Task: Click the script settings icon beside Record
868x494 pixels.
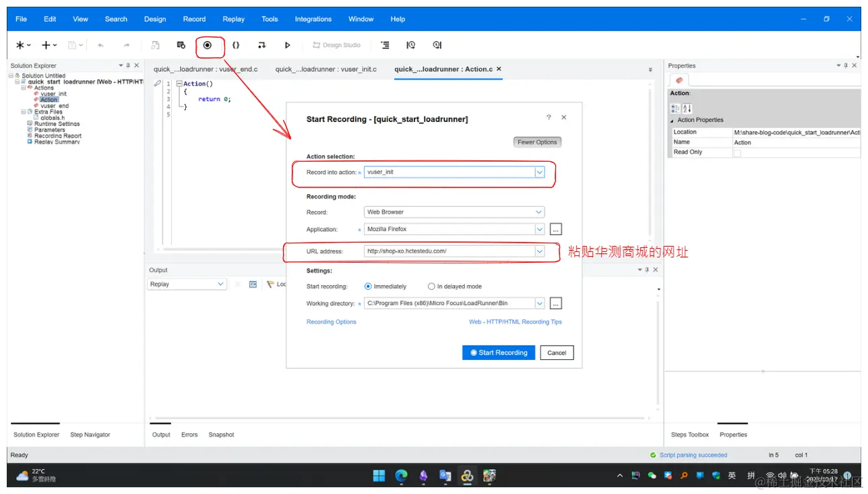Action: click(181, 45)
